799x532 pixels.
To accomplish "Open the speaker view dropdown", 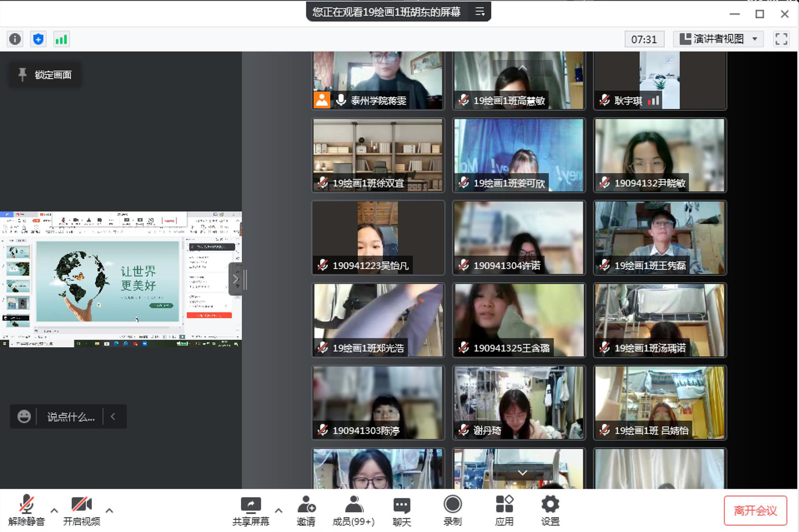I will click(x=718, y=39).
